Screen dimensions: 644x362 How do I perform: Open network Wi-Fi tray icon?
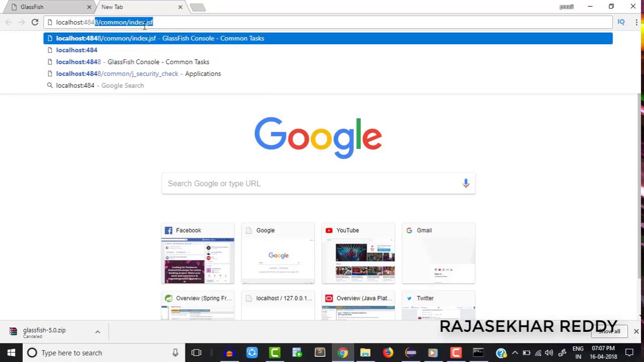tap(538, 353)
